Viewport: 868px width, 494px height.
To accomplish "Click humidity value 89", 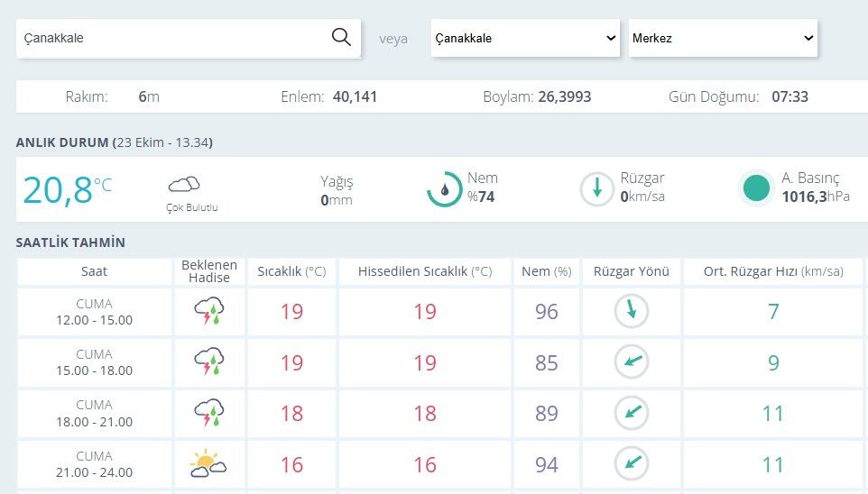I will click(547, 413).
